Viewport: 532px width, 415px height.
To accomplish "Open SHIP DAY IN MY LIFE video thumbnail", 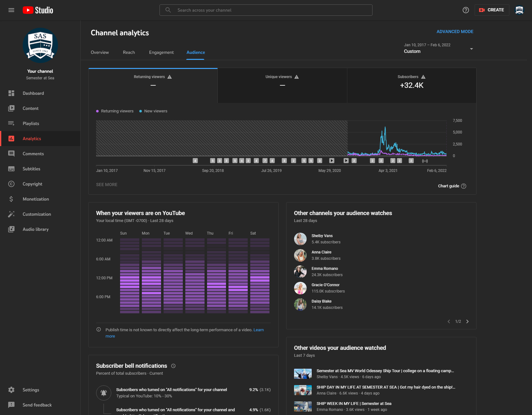I will click(303, 390).
